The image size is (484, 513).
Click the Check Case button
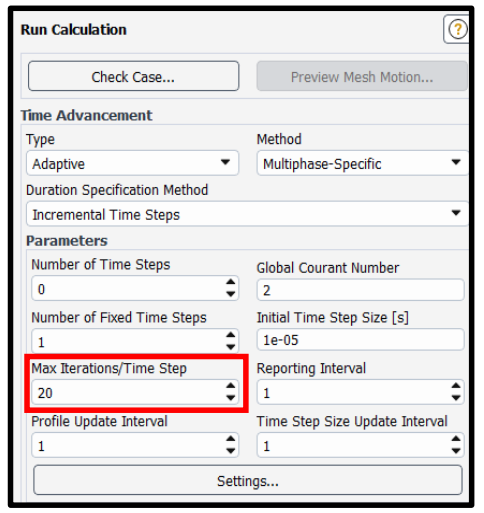(x=133, y=76)
